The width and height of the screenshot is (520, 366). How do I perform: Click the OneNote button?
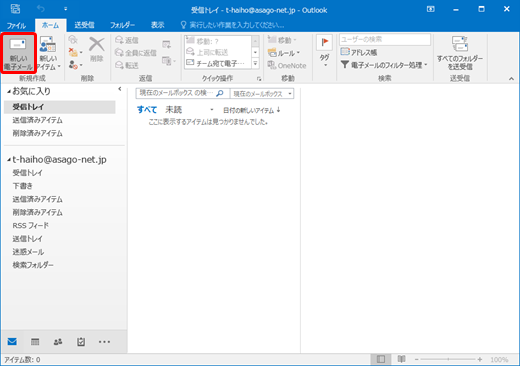pos(287,66)
